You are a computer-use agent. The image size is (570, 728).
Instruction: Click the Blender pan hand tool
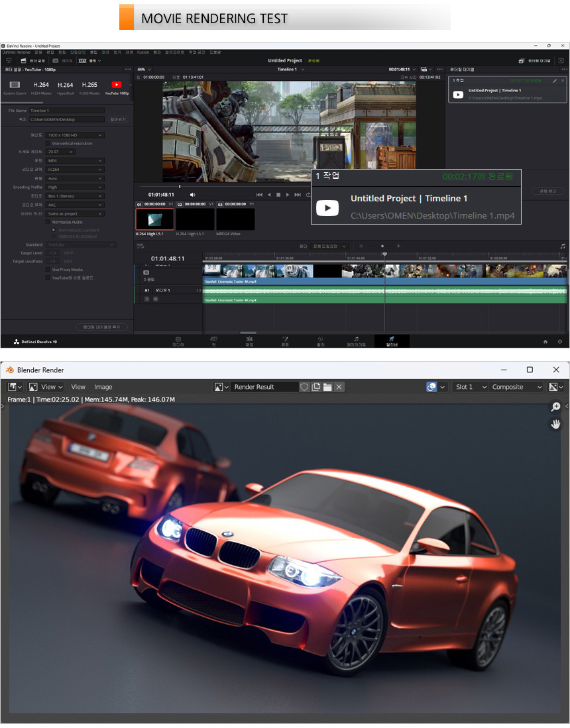555,424
